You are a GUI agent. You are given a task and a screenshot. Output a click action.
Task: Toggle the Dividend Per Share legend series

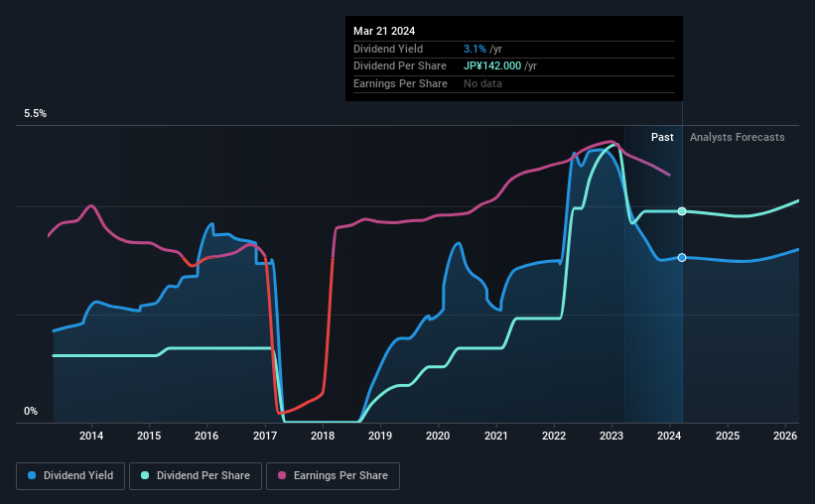pos(196,475)
